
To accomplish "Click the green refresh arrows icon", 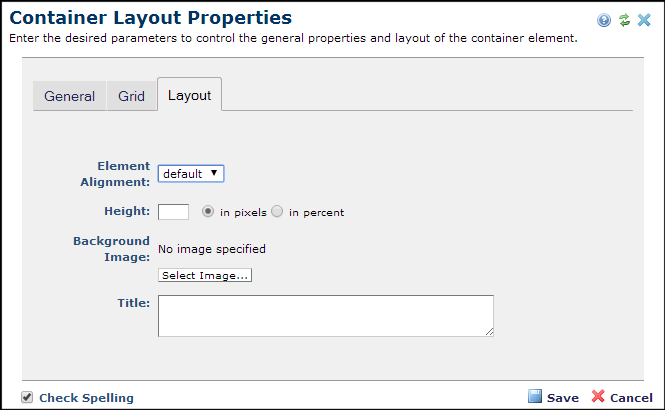I will click(x=625, y=20).
